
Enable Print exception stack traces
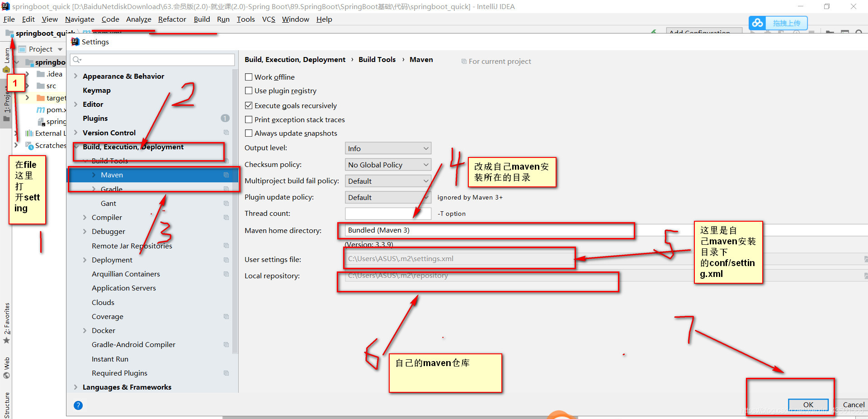(249, 119)
